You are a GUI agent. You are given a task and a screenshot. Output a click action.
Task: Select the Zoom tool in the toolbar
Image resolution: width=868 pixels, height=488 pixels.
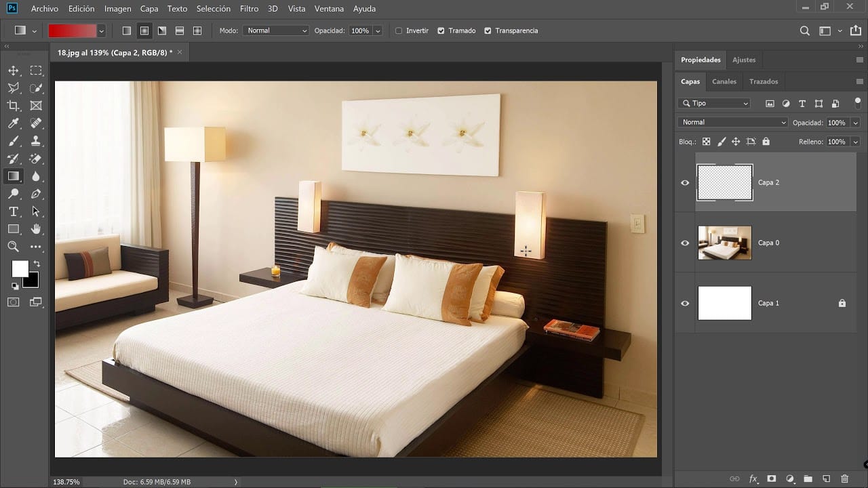tap(14, 247)
